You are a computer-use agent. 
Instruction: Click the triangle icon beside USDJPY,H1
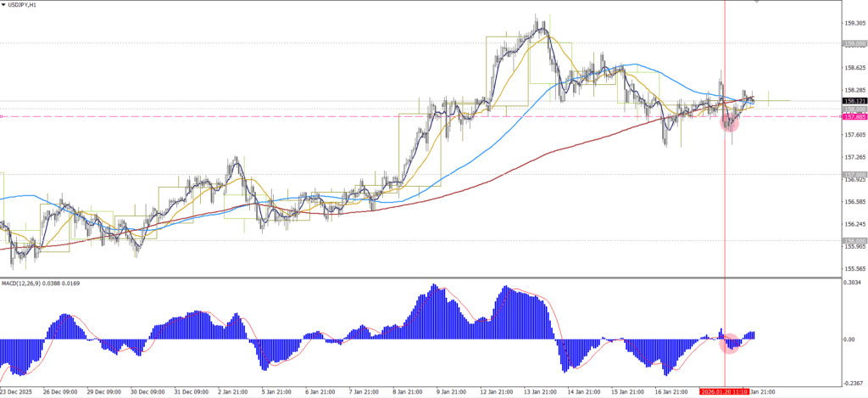point(4,5)
